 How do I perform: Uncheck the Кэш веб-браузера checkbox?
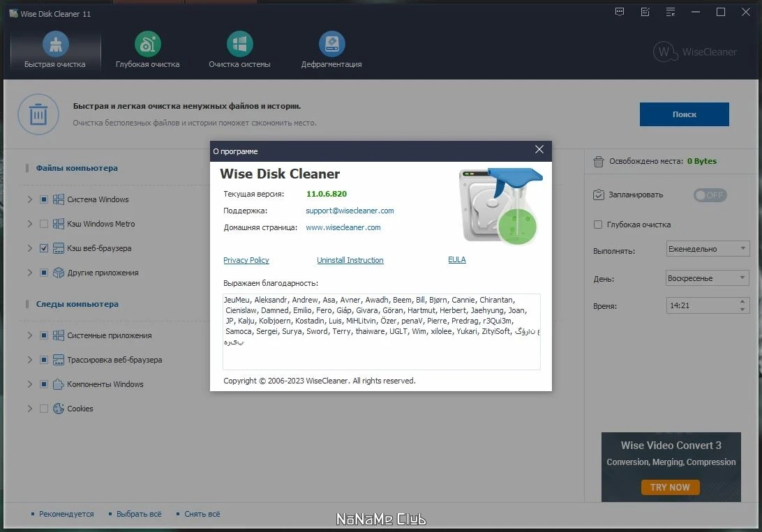click(x=44, y=248)
